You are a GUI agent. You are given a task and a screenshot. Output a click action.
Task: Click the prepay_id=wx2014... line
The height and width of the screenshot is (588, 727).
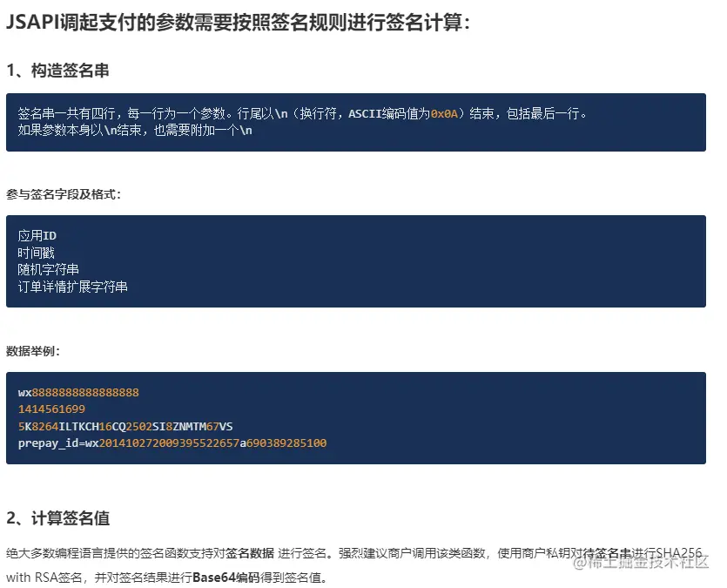click(x=172, y=443)
